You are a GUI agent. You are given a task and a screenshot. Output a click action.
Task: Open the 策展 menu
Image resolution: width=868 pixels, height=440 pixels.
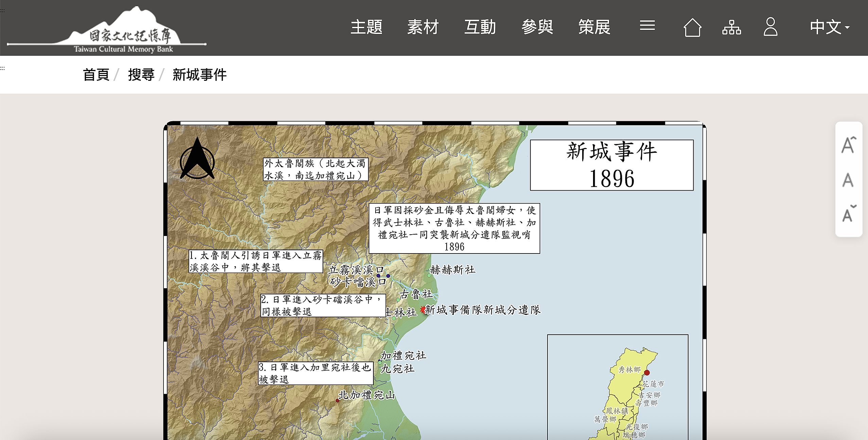[594, 27]
